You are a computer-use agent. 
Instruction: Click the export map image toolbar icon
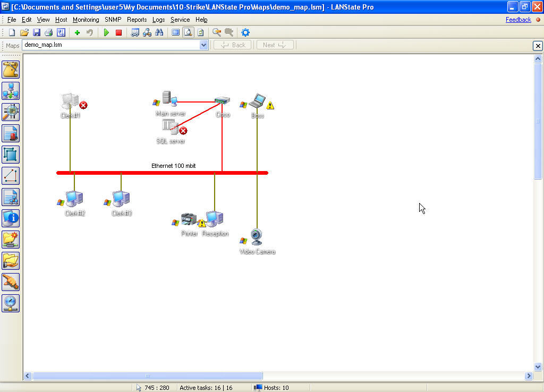[x=61, y=32]
